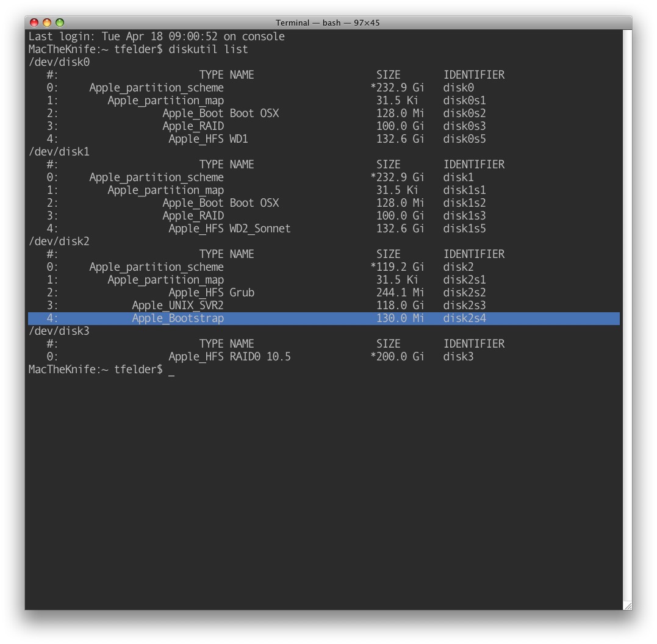Click the '/dev/disk2' heading line
Image resolution: width=657 pixels, height=644 pixels.
pos(59,241)
